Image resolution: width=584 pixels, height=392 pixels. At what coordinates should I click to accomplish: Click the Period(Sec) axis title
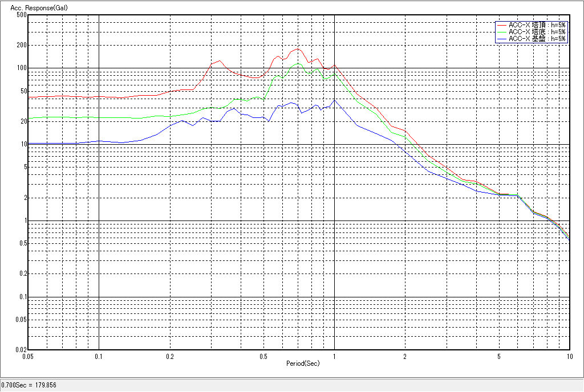pos(303,363)
